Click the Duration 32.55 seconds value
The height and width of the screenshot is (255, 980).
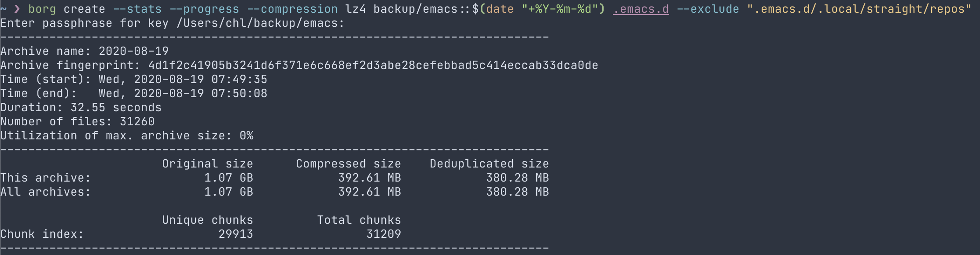pyautogui.click(x=116, y=108)
